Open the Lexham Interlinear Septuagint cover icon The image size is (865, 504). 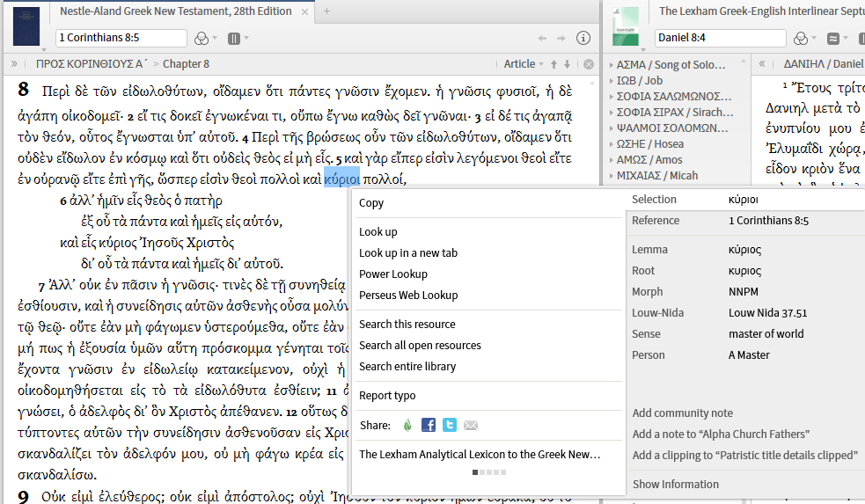pyautogui.click(x=626, y=26)
